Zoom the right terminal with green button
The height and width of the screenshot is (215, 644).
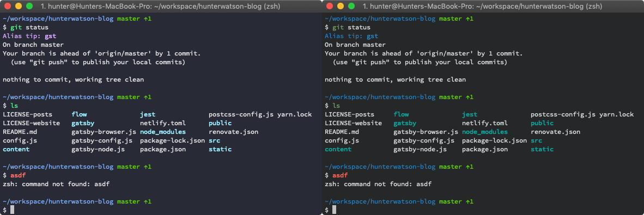point(351,6)
